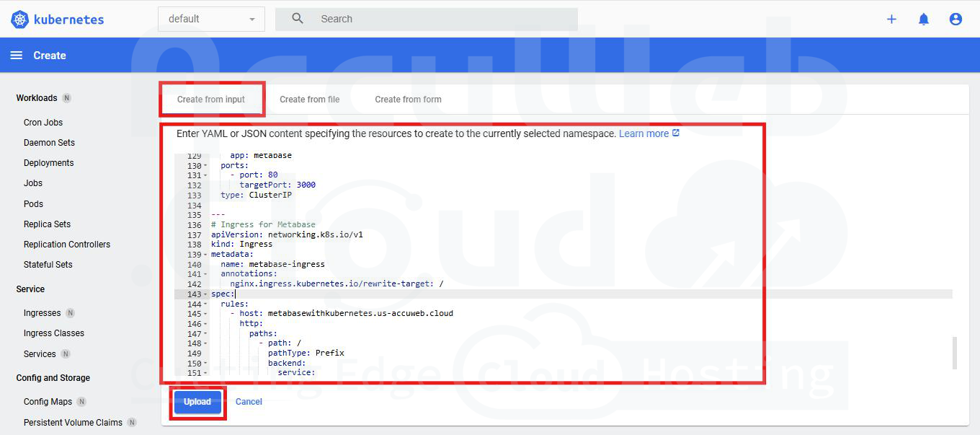Screen dimensions: 980x435
Task: Open Daemon Sets in sidebar
Action: click(49, 143)
